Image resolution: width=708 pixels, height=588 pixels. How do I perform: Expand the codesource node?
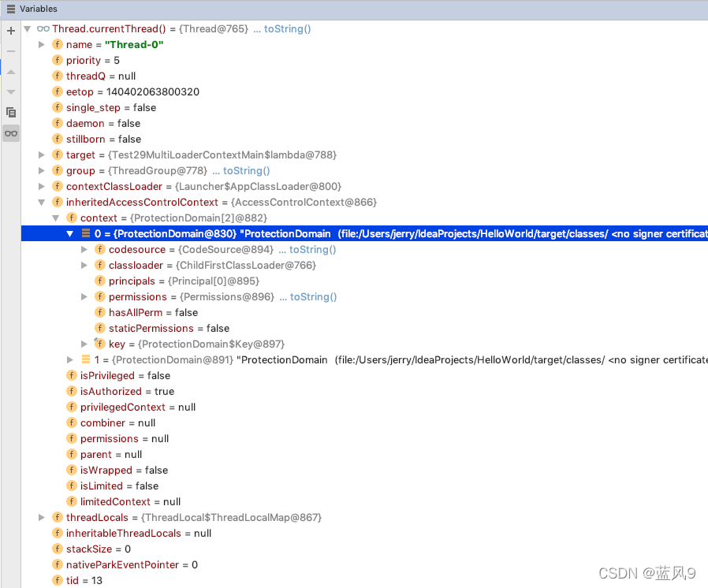click(x=84, y=249)
